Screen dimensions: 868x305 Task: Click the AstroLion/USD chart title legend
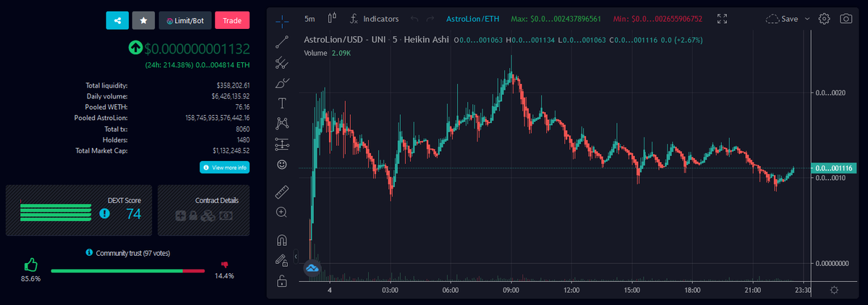click(x=375, y=40)
